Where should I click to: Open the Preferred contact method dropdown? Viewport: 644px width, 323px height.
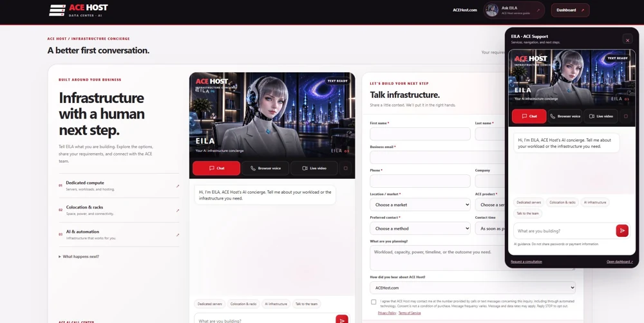tap(420, 228)
